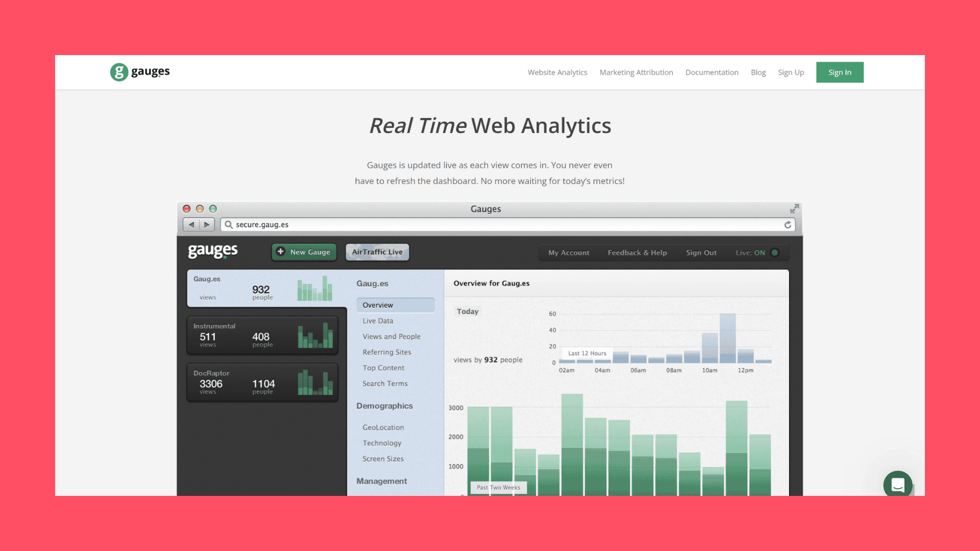
Task: Click the DocRaptor mini bar chart
Action: 315,382
